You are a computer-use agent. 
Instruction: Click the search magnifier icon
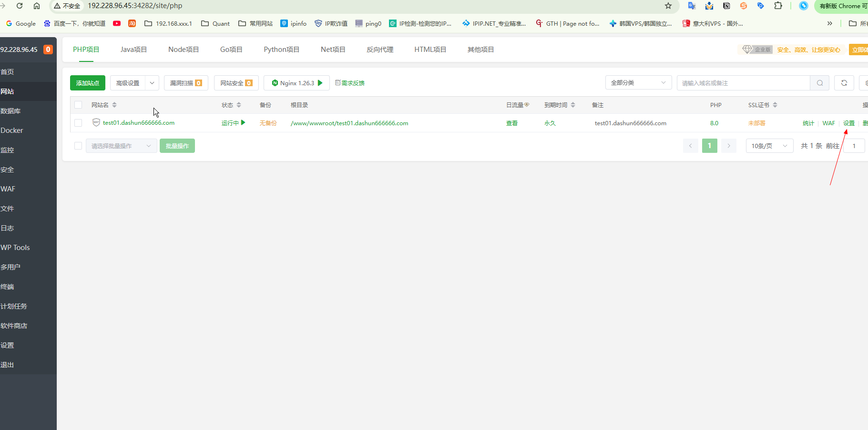click(x=820, y=83)
